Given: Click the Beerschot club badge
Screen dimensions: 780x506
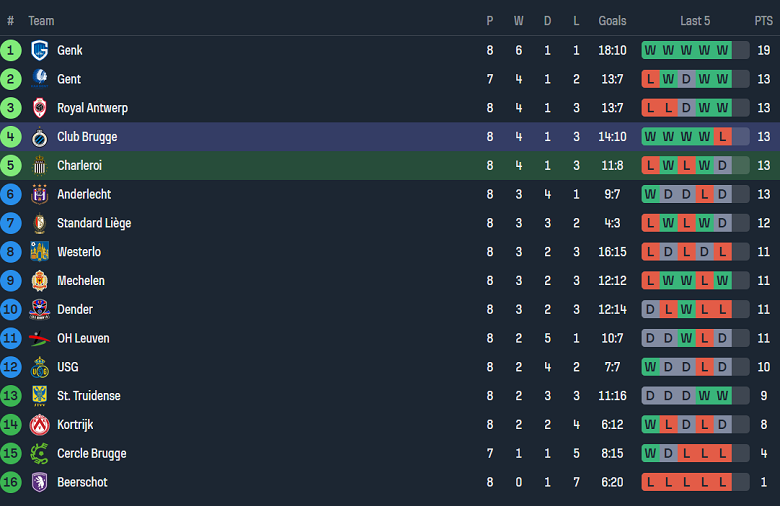Looking at the screenshot, I should click(x=40, y=482).
